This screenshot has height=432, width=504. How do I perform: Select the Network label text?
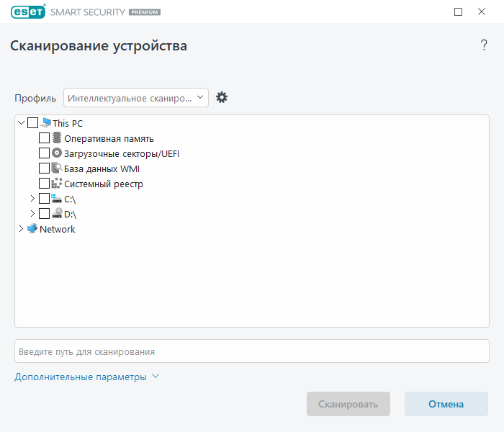(x=58, y=229)
